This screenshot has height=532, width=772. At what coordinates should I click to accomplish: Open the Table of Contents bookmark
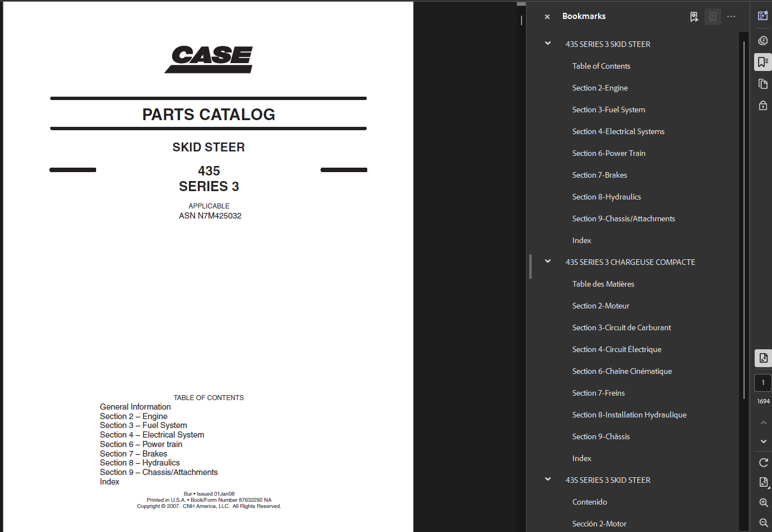pos(601,66)
